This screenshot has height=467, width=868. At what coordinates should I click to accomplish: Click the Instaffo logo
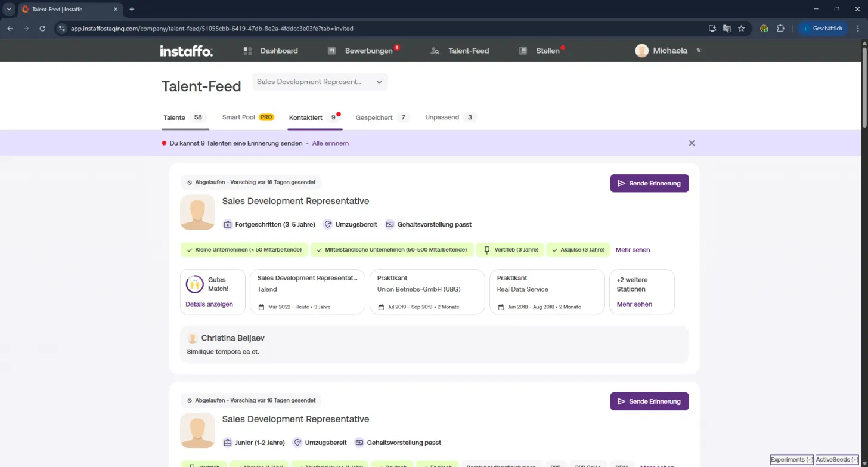[x=186, y=51]
